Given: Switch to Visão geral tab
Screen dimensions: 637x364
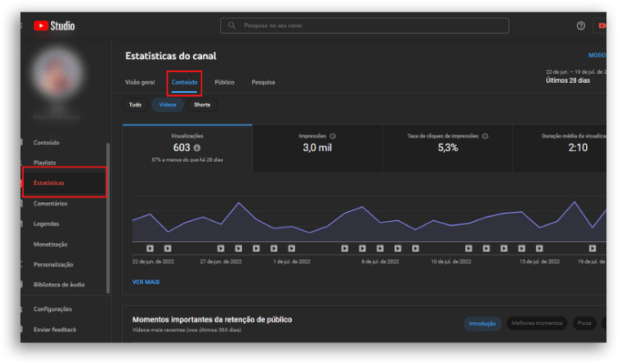Looking at the screenshot, I should (140, 83).
